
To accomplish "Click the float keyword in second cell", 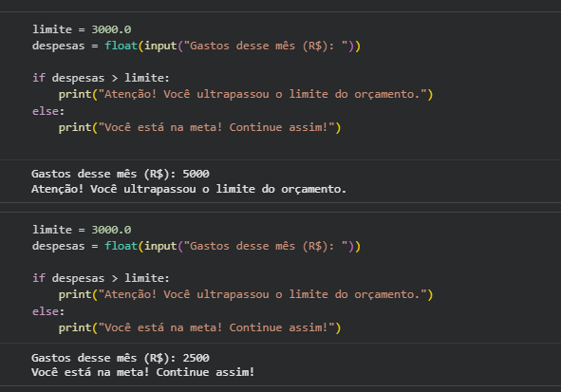I will [x=121, y=246].
